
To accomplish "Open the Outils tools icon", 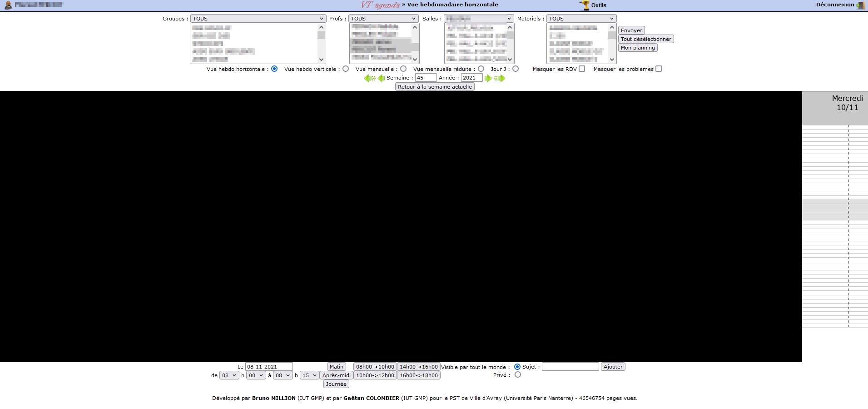I will click(584, 5).
